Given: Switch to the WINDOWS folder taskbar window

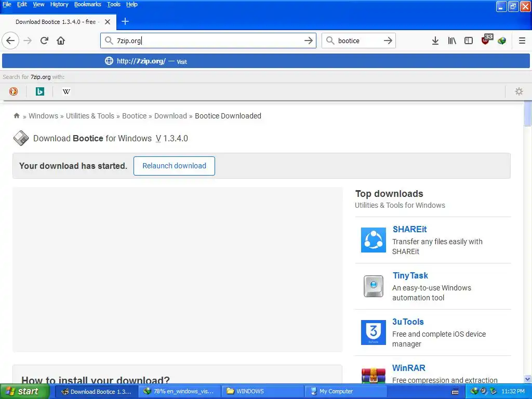Looking at the screenshot, I should point(262,392).
